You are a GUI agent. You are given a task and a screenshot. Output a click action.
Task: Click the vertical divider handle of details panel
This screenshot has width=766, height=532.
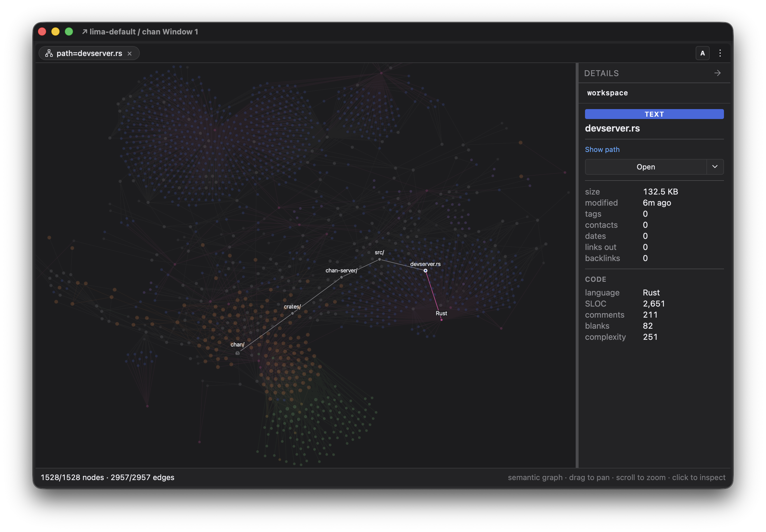coord(577,265)
